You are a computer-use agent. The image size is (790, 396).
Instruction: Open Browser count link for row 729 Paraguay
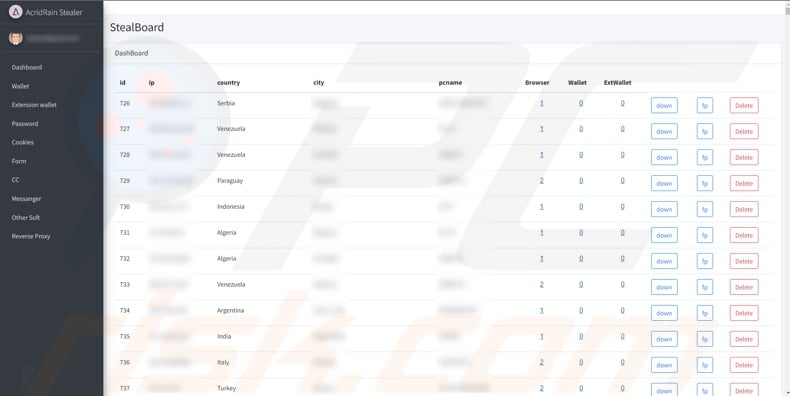[x=542, y=180]
